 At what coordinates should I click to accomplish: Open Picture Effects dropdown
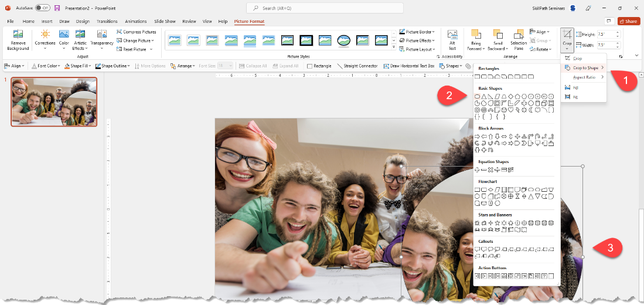tap(417, 40)
